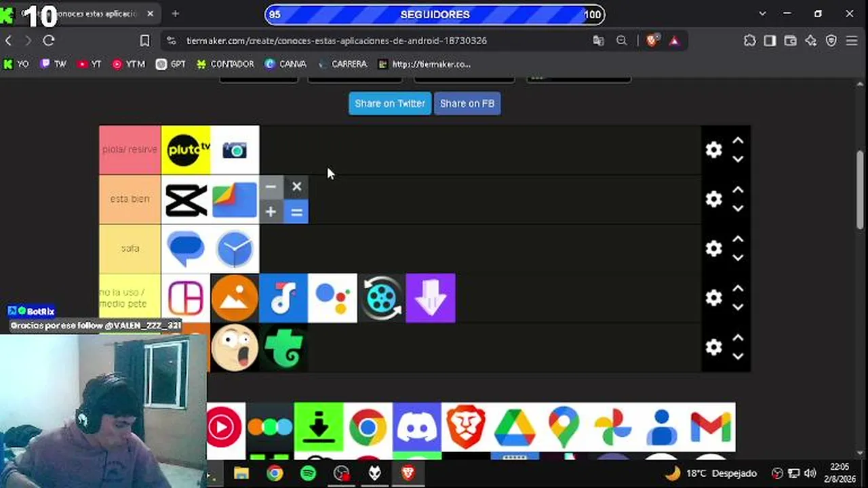Select the Brave lion tile in the pool
Image resolution: width=868 pixels, height=488 pixels.
(465, 427)
